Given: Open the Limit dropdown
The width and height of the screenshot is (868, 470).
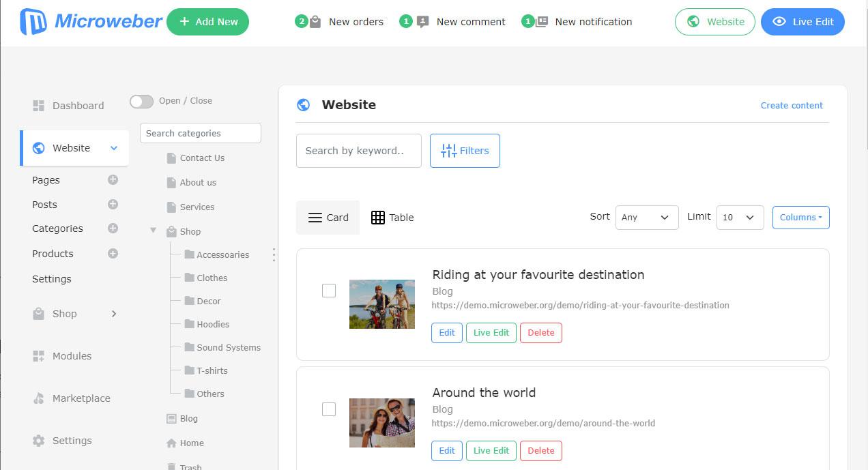Looking at the screenshot, I should click(x=740, y=218).
